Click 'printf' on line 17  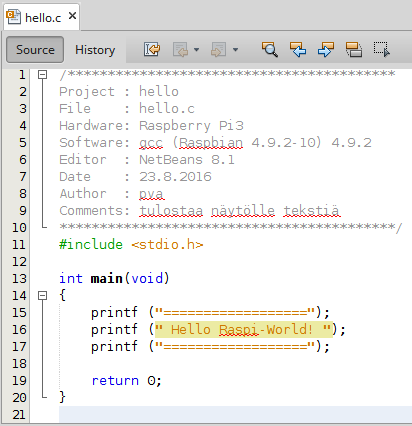click(x=114, y=347)
